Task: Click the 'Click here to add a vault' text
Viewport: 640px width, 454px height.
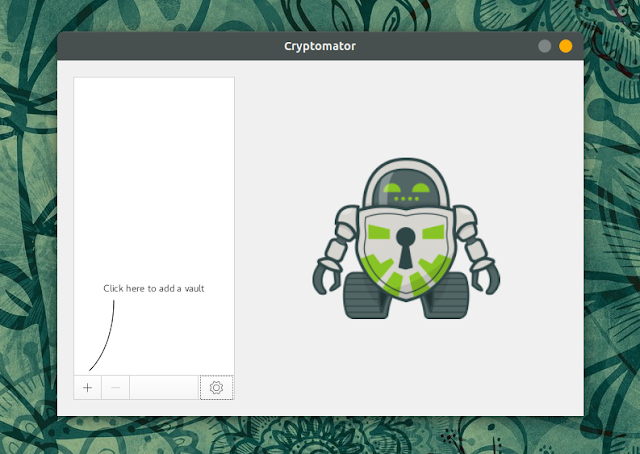Action: tap(153, 288)
